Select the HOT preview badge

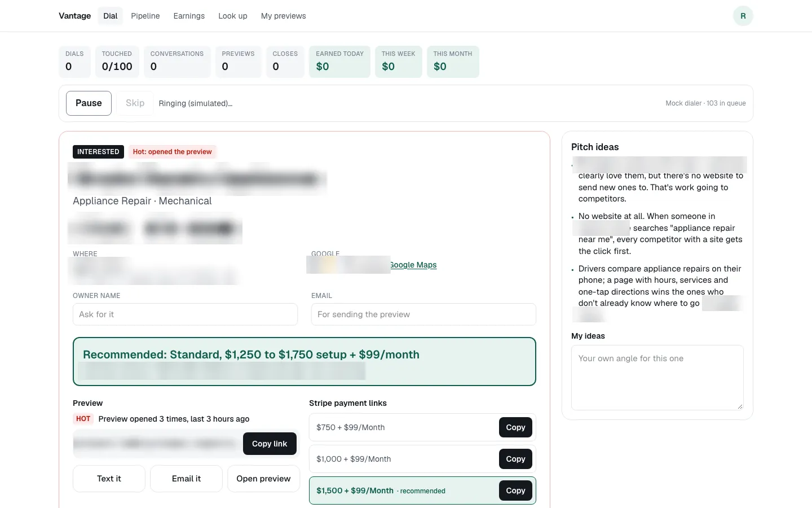[x=83, y=419]
